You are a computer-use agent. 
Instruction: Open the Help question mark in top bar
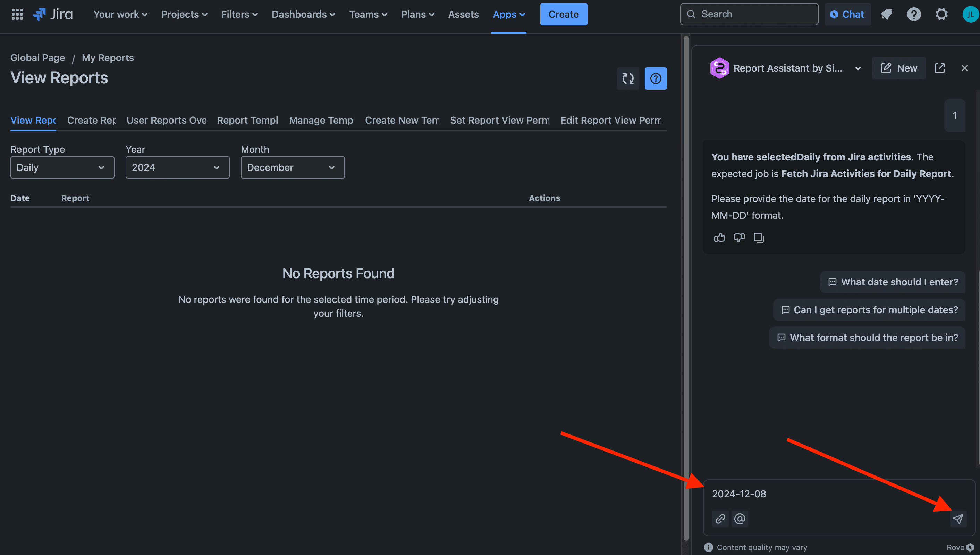[914, 14]
